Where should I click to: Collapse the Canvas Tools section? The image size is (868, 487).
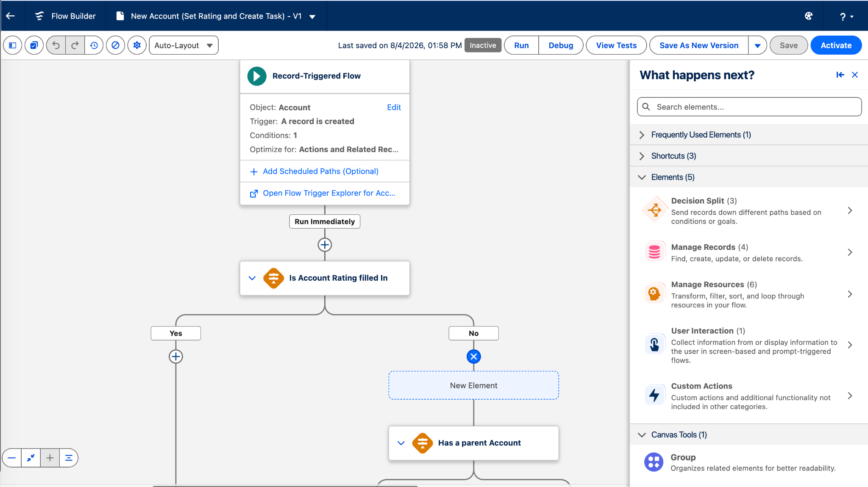[x=749, y=435]
